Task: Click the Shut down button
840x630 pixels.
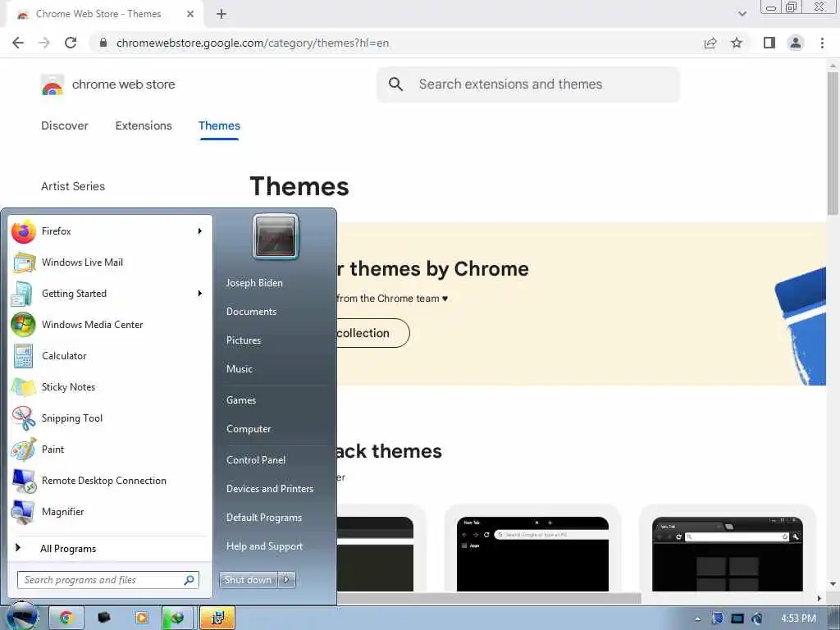Action: pyautogui.click(x=248, y=580)
